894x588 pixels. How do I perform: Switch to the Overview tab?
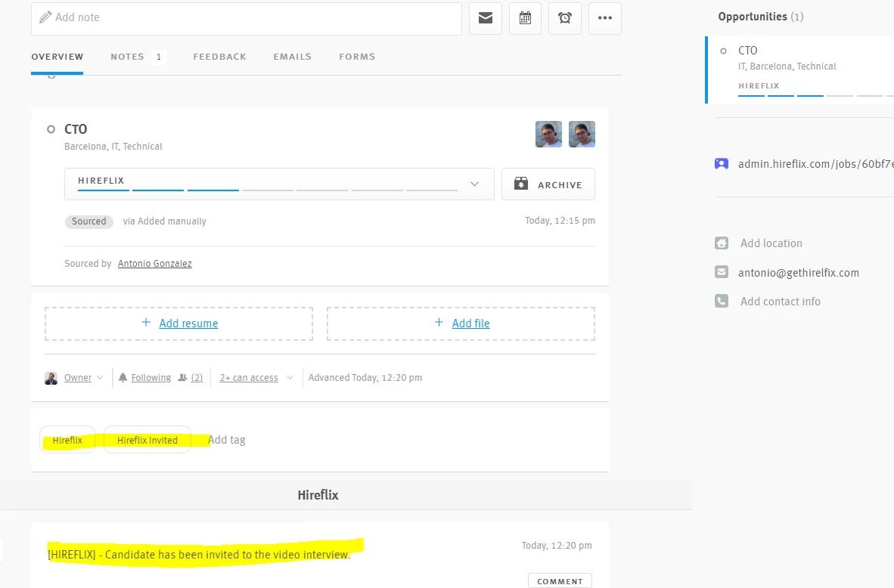tap(57, 57)
